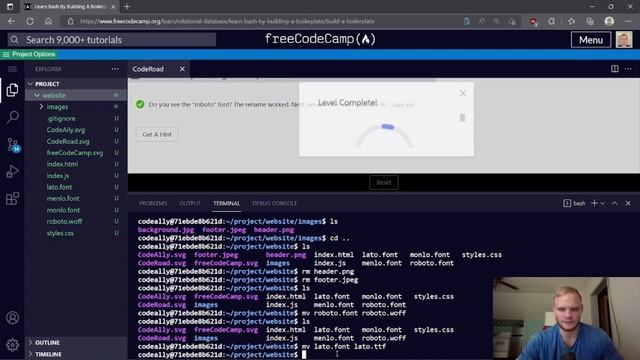This screenshot has width=640, height=360.
Task: Maximize the terminal panel with up chevron
Action: pyautogui.click(x=614, y=203)
